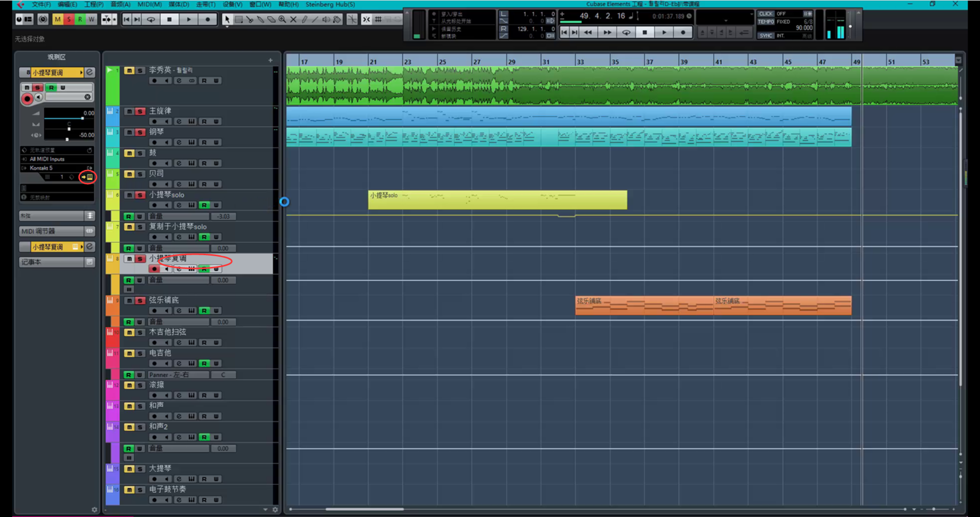Open Edit Instrument for Kontakt 5

(89, 177)
